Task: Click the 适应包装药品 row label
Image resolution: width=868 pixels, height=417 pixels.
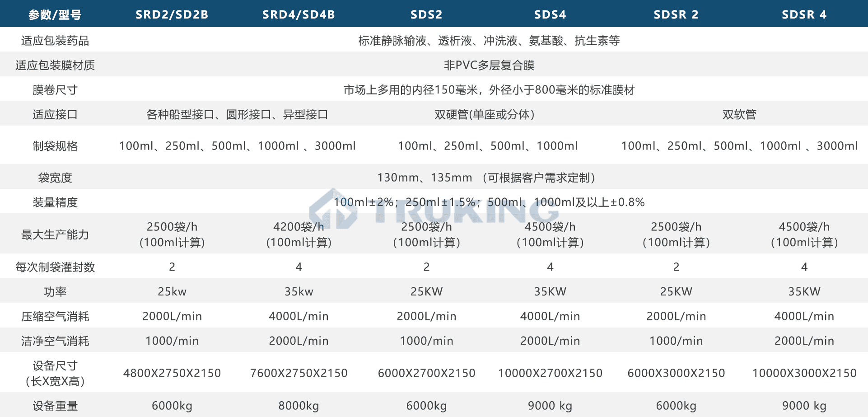Action: (x=55, y=41)
